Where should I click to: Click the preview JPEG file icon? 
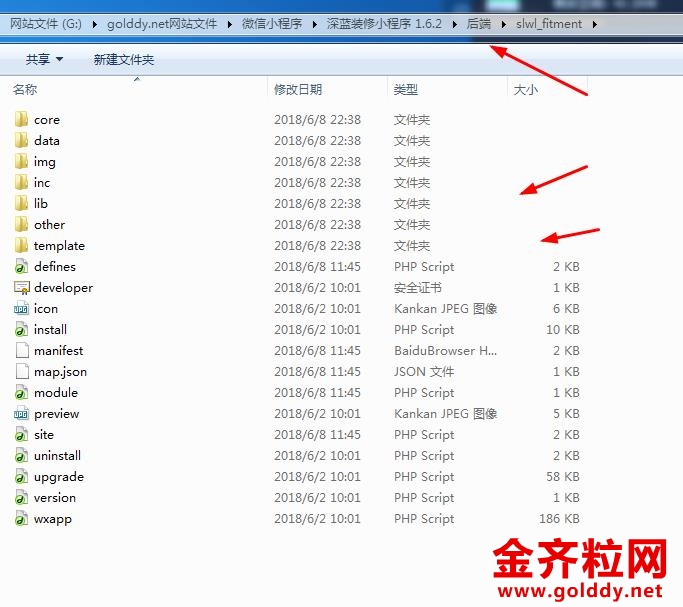(21, 413)
